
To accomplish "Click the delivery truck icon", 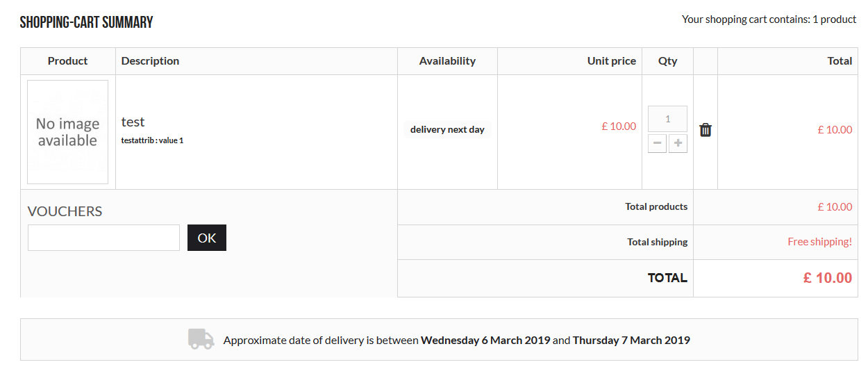I will [201, 339].
